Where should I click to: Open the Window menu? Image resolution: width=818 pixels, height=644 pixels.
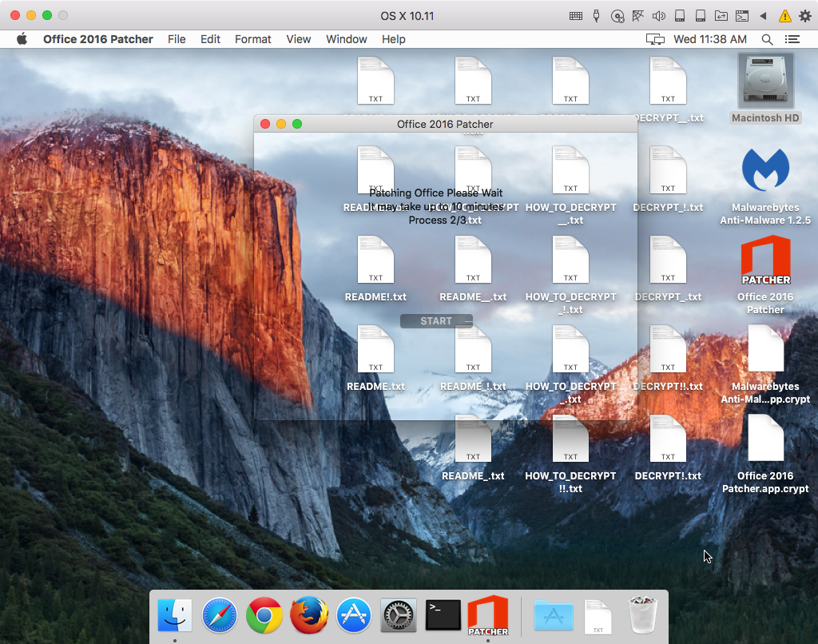pyautogui.click(x=347, y=39)
